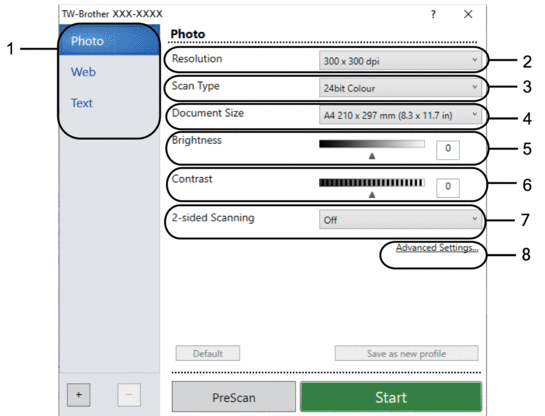Image resolution: width=545 pixels, height=416 pixels.
Task: Expand the Document Size dropdown
Action: [400, 115]
